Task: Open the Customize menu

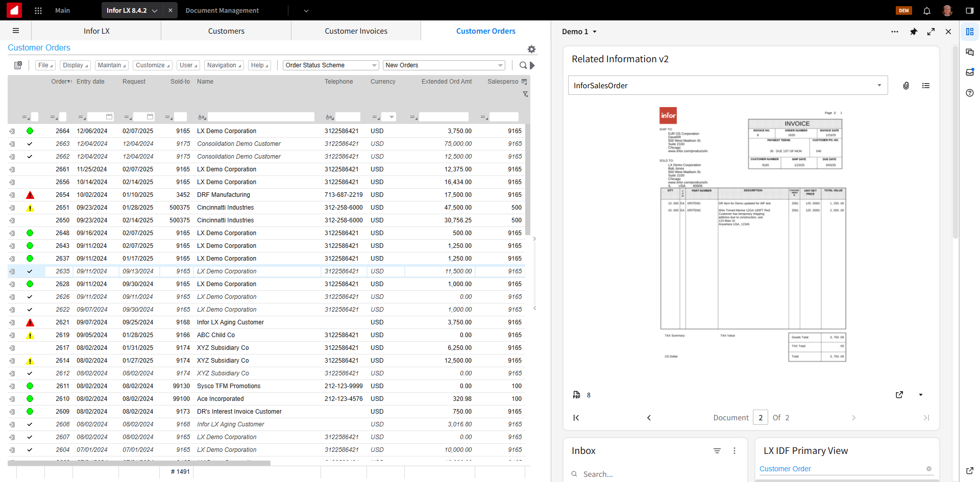Action: click(153, 65)
